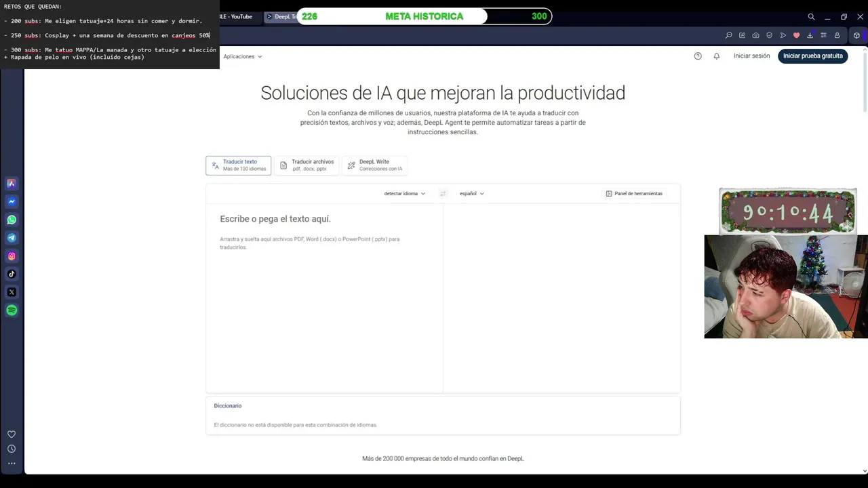This screenshot has height=488, width=868.
Task: Click heading 'Soluciones de IA que mejoran la productividad'
Action: pos(443,93)
